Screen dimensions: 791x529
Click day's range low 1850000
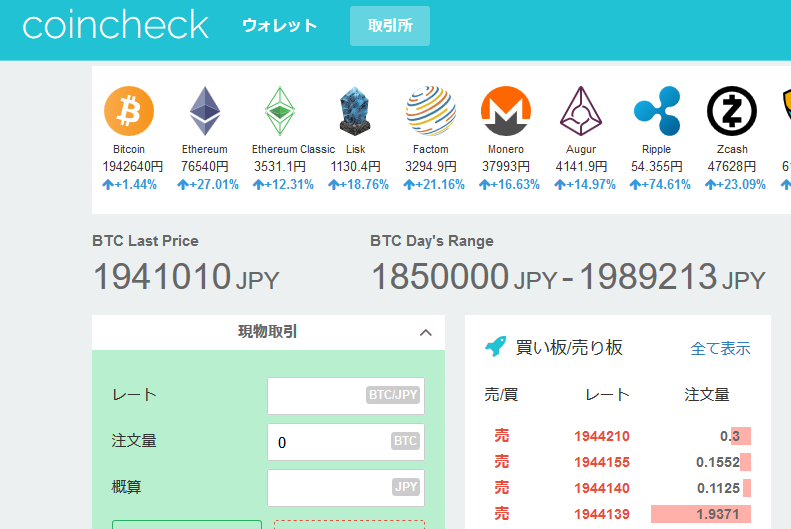pos(440,276)
